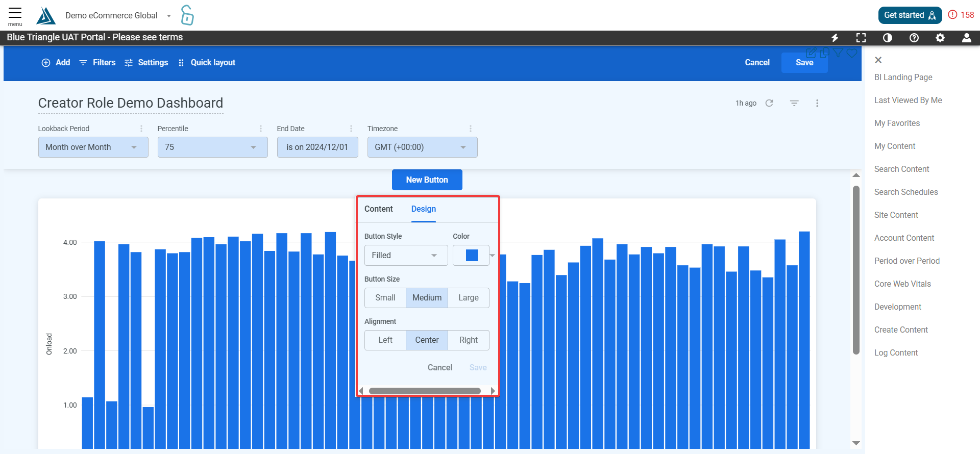Image resolution: width=980 pixels, height=454 pixels.
Task: Refresh the dashboard data
Action: click(x=769, y=103)
